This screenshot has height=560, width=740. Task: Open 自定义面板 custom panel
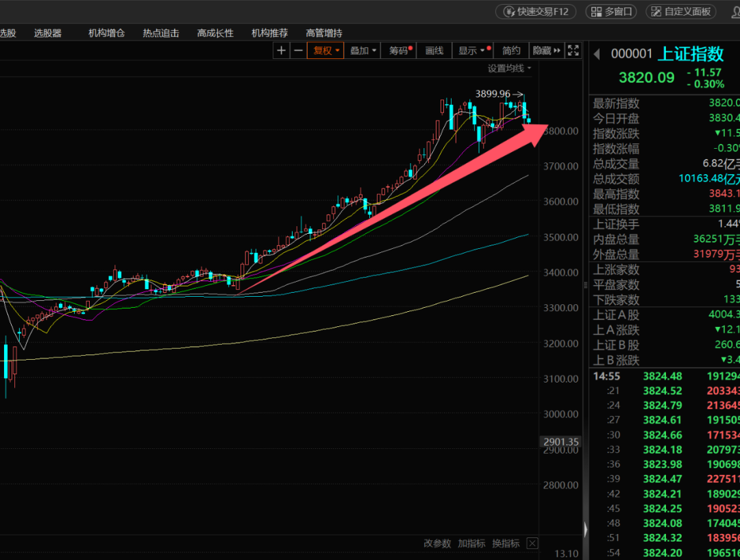pyautogui.click(x=681, y=12)
